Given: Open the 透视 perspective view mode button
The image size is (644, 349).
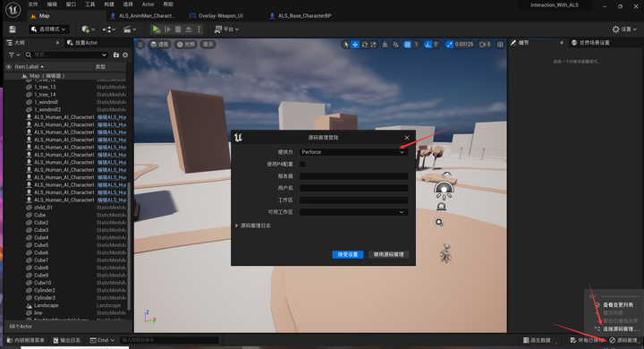Looking at the screenshot, I should tap(159, 44).
